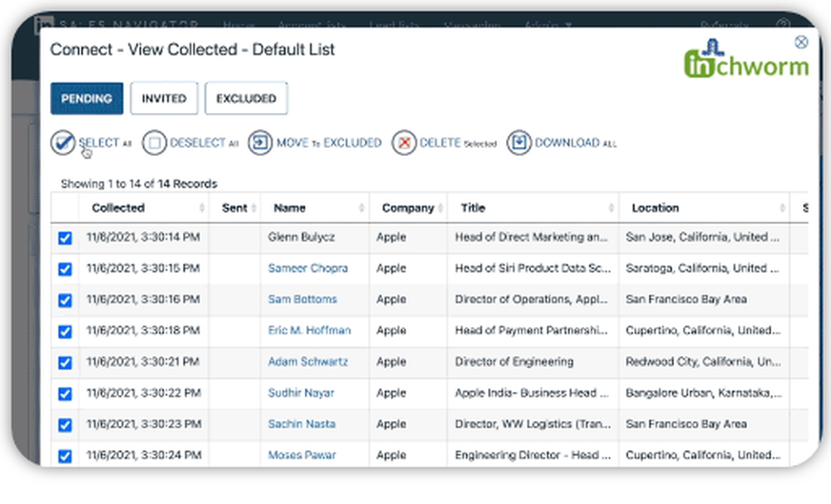Sort by the Location column arrows
The image size is (831, 504).
click(782, 208)
